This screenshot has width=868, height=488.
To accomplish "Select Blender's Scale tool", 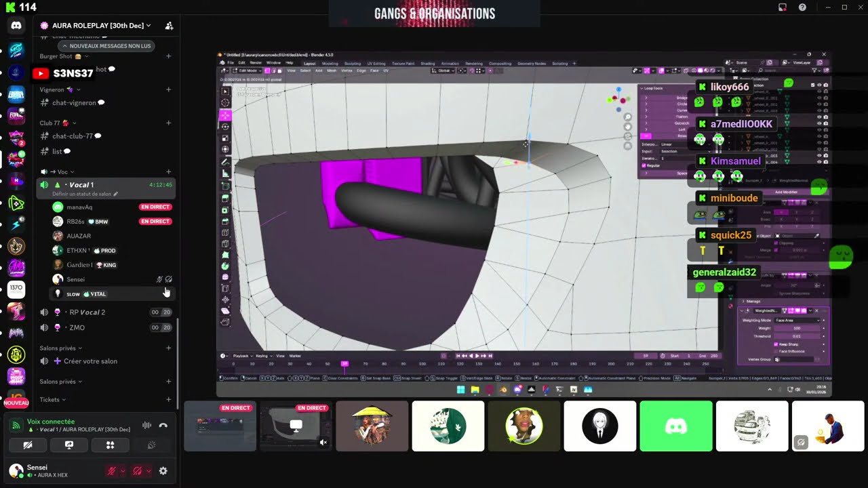I will pyautogui.click(x=225, y=138).
